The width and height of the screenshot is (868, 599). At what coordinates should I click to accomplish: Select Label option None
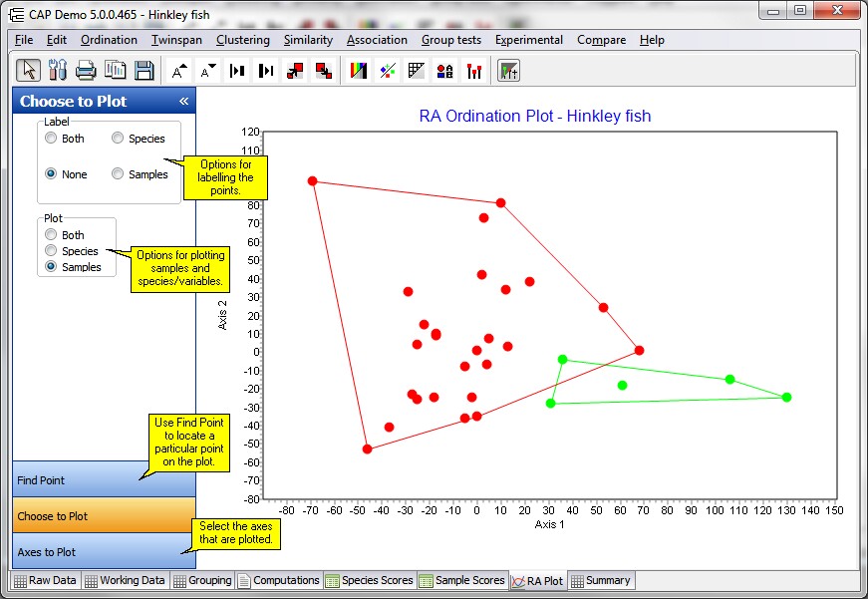click(x=66, y=174)
